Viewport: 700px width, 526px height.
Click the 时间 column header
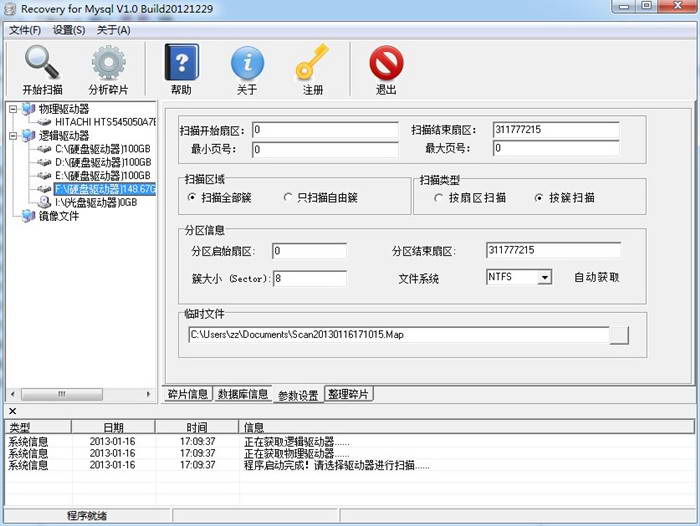[197, 427]
